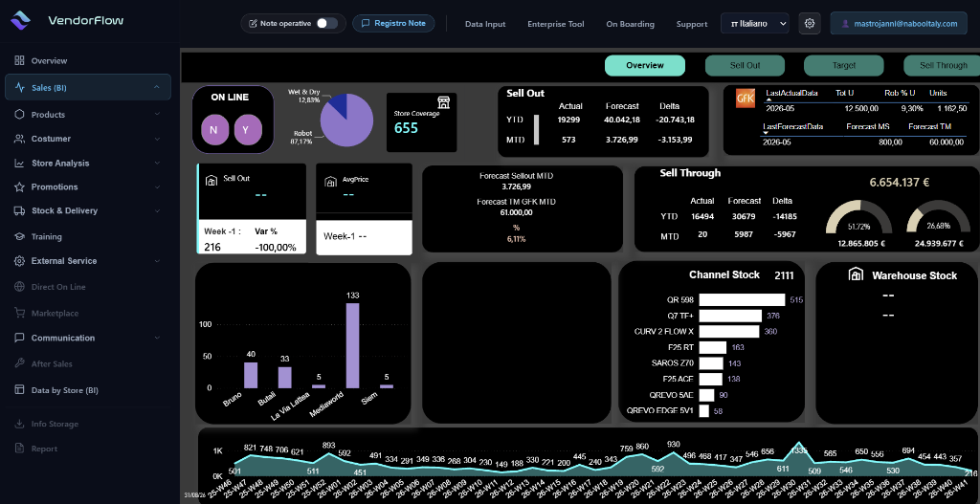Click the Report document icon

pyautogui.click(x=19, y=449)
